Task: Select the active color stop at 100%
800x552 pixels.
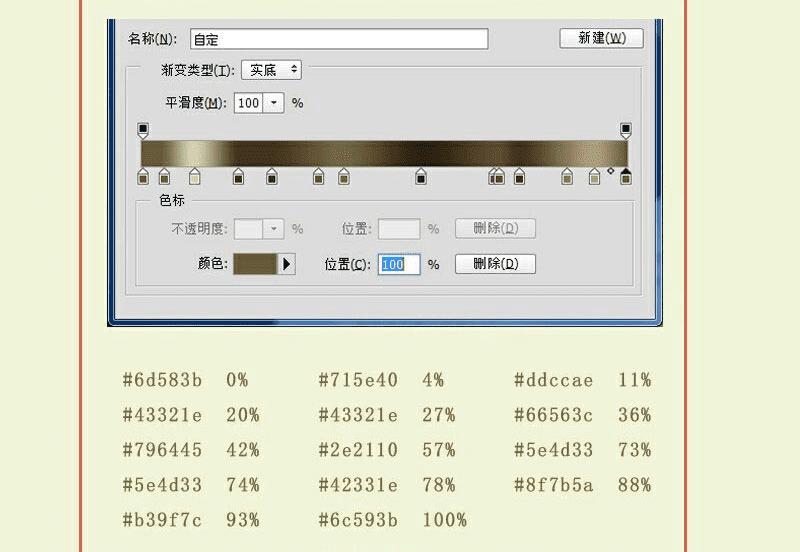Action: pos(626,177)
